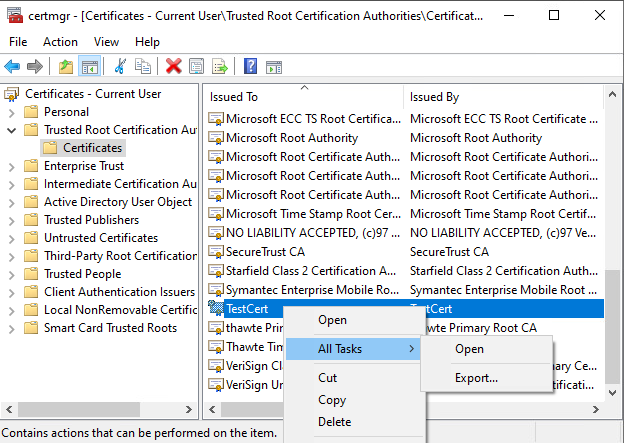Image resolution: width=624 pixels, height=443 pixels.
Task: Choose Open in the All Tasks submenu
Action: point(487,349)
